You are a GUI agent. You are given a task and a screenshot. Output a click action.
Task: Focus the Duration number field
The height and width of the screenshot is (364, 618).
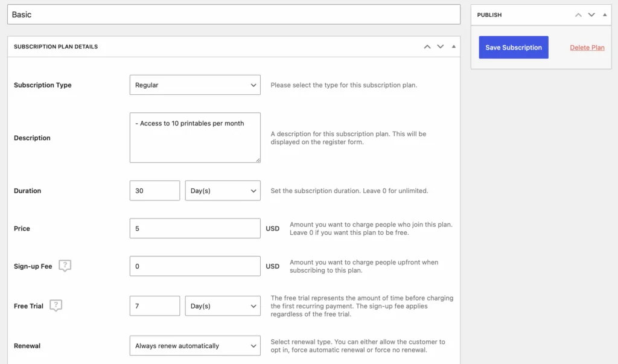tap(154, 191)
